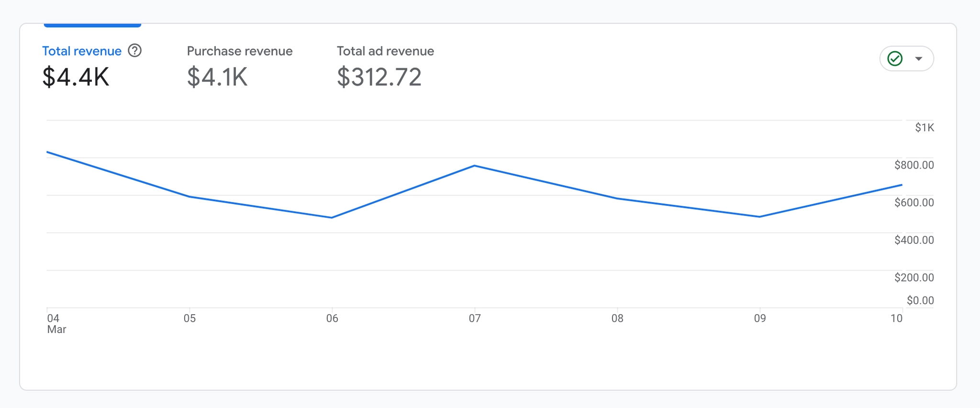This screenshot has width=980, height=408.
Task: Click the $1K y-axis label
Action: [x=924, y=127]
